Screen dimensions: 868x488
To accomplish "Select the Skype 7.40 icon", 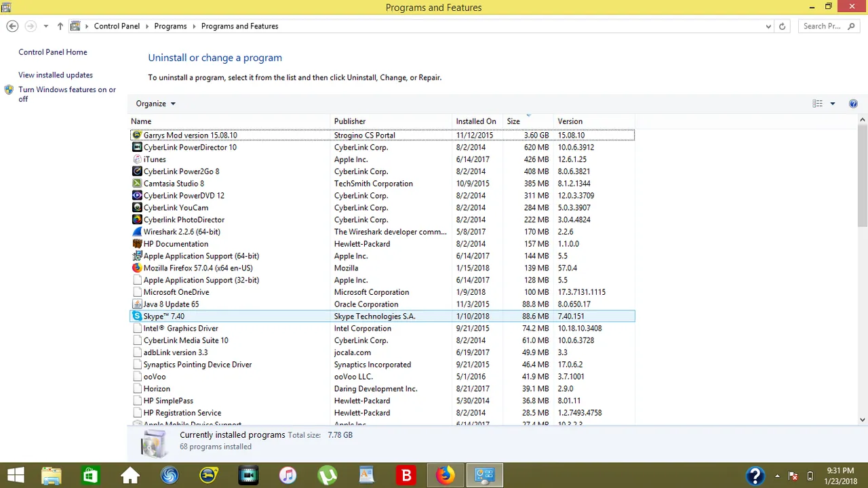I will click(x=137, y=317).
